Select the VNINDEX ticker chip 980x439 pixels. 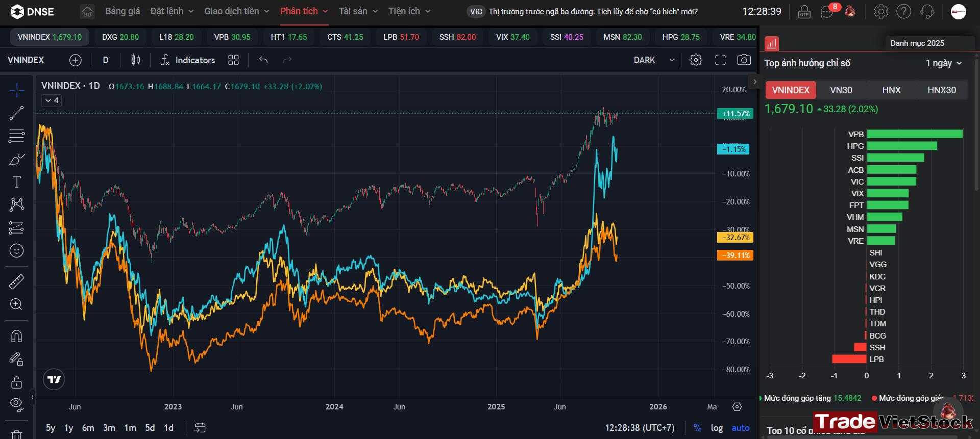(x=50, y=37)
